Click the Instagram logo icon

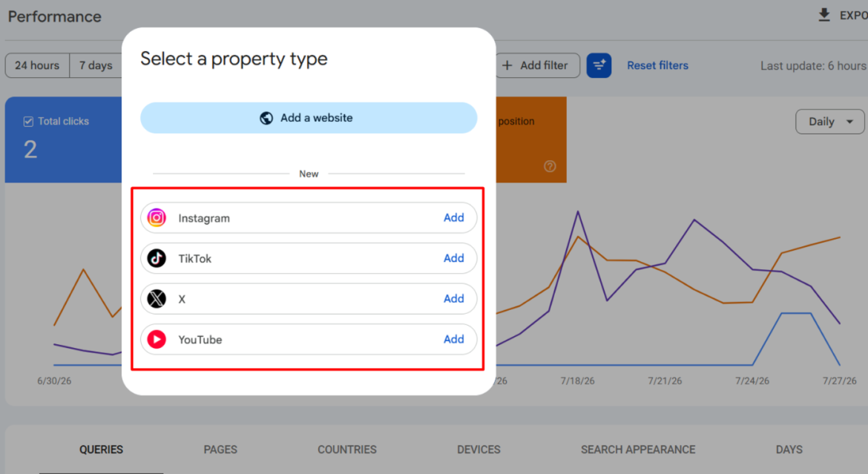(157, 217)
